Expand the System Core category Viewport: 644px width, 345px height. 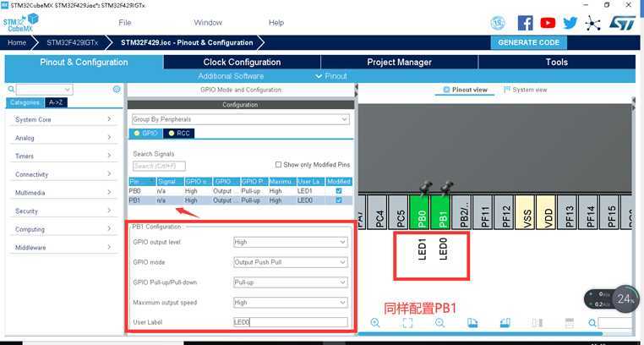(63, 119)
